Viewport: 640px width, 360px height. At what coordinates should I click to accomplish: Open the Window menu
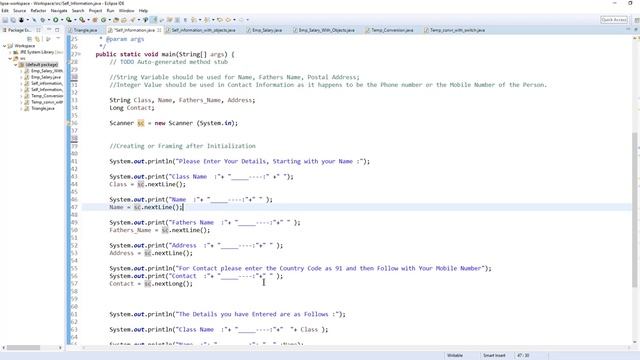tap(127, 11)
